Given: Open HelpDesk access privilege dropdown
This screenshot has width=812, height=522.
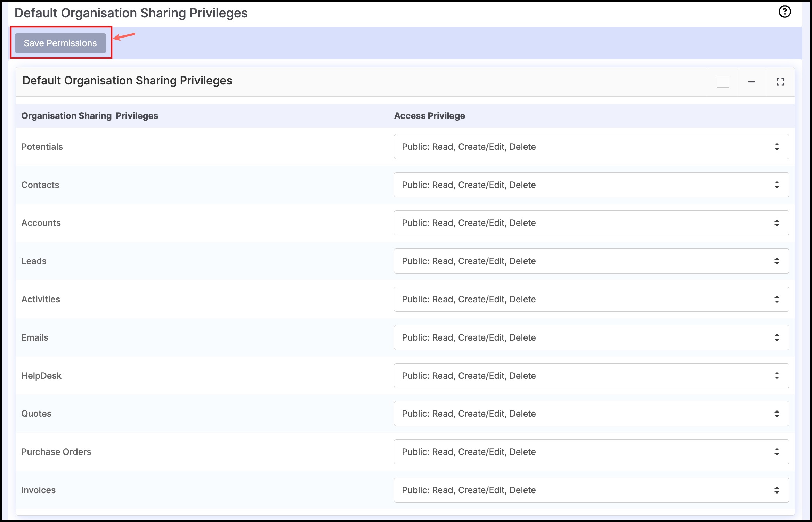Looking at the screenshot, I should point(591,376).
